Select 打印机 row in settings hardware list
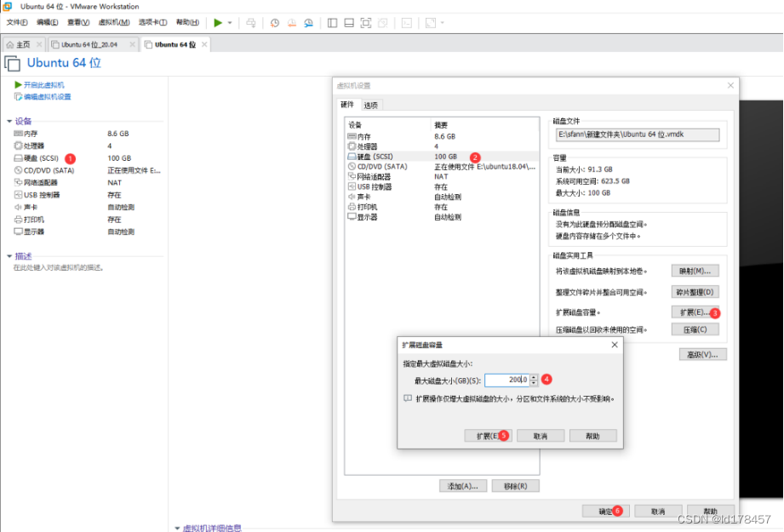This screenshot has width=784, height=532. tap(442, 207)
